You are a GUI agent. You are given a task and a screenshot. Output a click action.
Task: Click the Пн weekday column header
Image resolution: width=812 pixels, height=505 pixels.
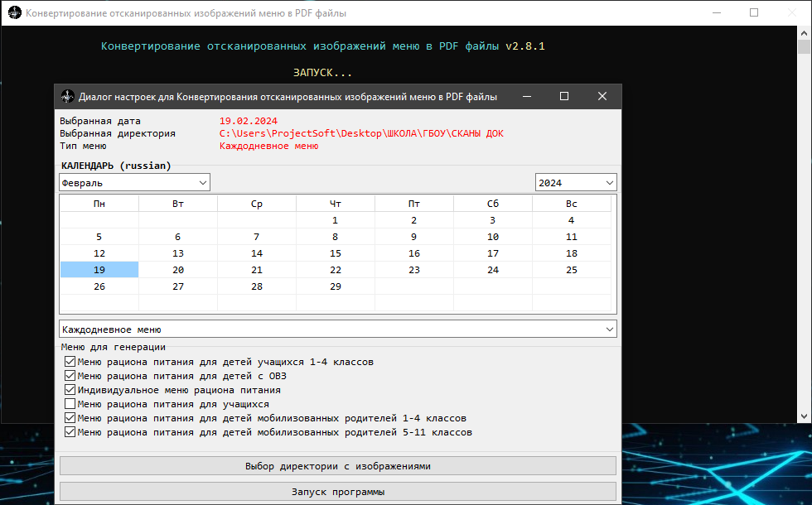tap(99, 203)
